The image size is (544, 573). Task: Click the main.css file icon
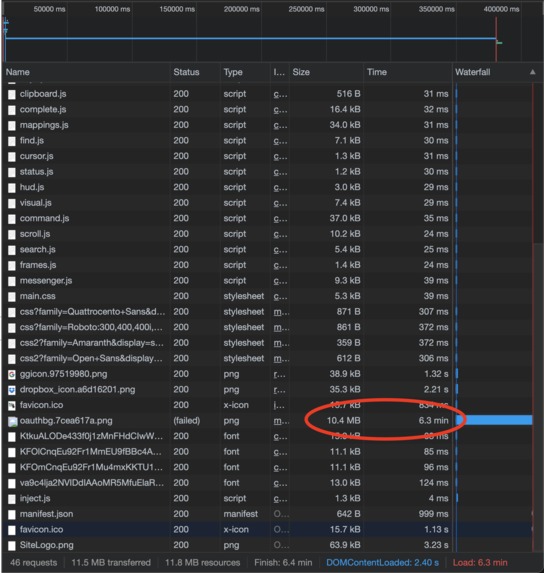(12, 296)
